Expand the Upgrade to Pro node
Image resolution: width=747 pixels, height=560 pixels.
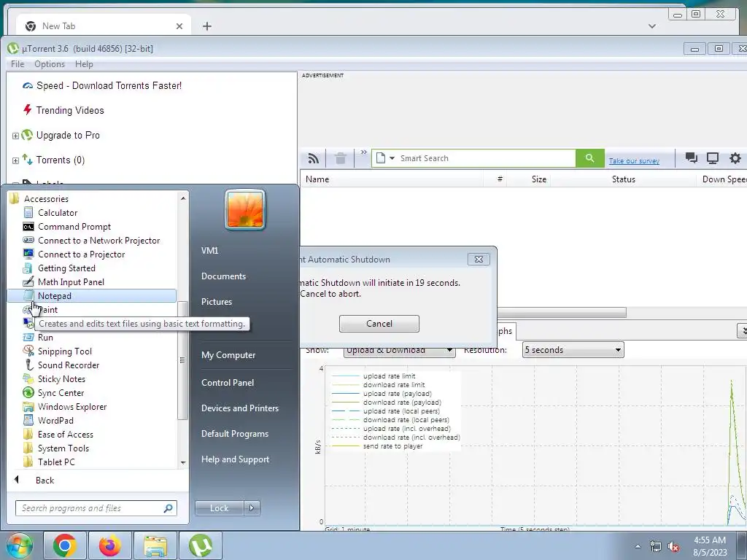pyautogui.click(x=15, y=136)
